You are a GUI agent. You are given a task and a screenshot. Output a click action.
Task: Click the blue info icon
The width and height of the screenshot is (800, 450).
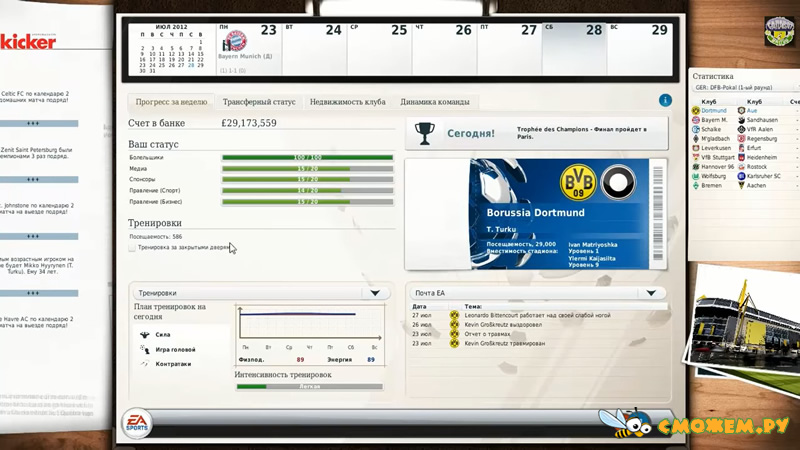(x=665, y=101)
